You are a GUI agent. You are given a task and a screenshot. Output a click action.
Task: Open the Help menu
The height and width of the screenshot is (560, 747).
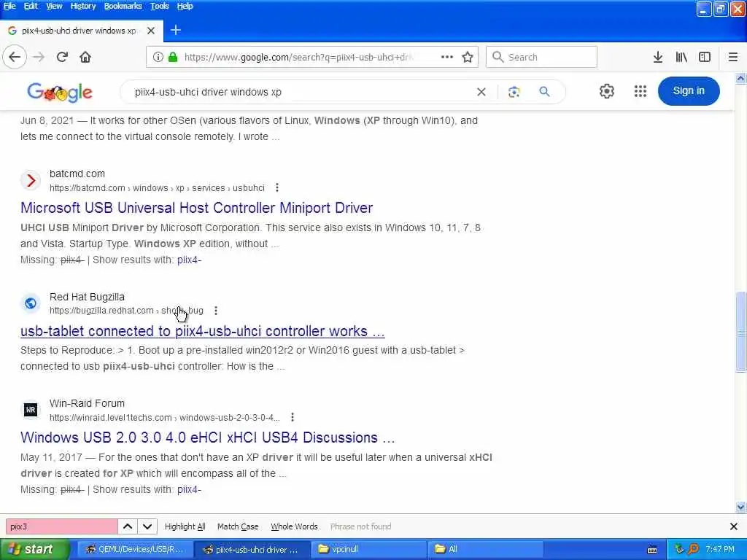[x=185, y=6]
